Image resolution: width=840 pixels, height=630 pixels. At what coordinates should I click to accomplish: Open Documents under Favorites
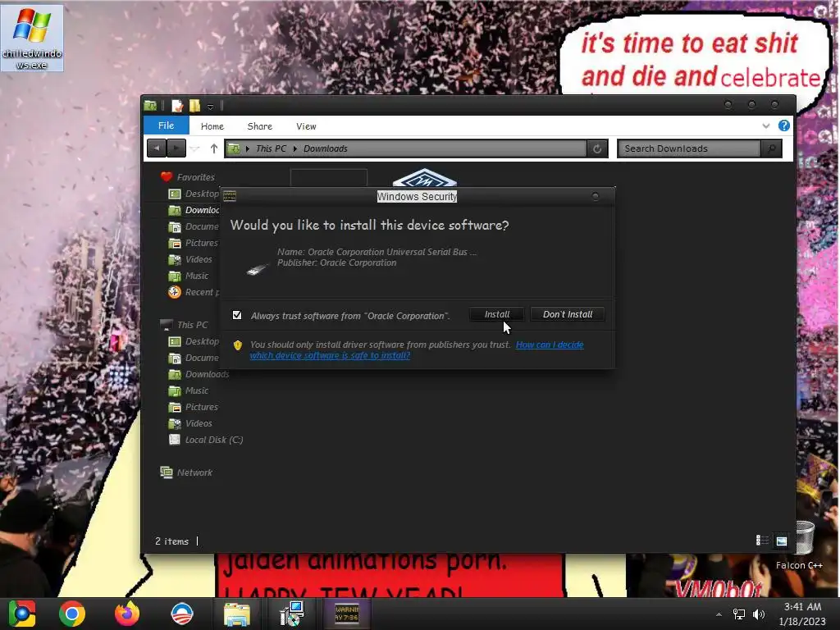pos(202,226)
